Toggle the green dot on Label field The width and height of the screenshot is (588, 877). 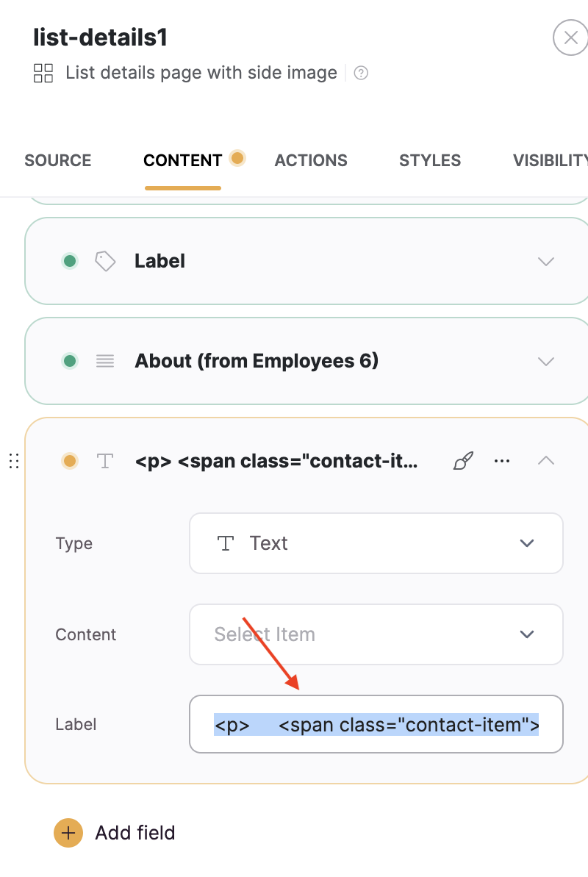70,261
